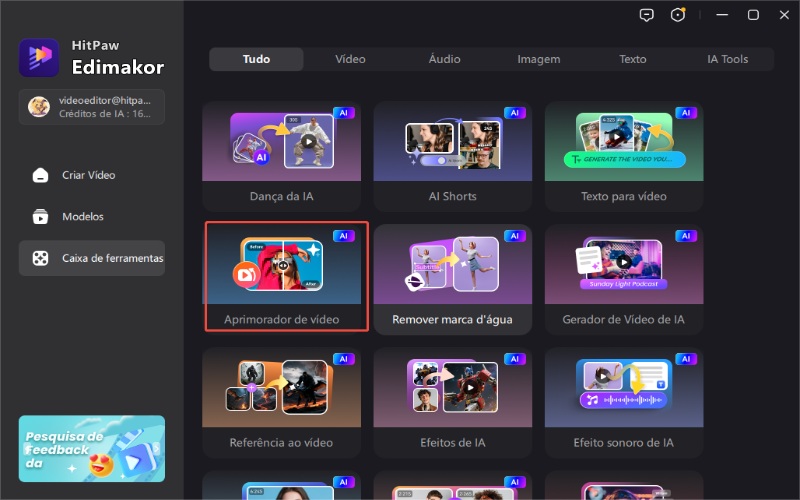
Task: Click the 'Remover marca d'água' label
Action: click(x=453, y=319)
